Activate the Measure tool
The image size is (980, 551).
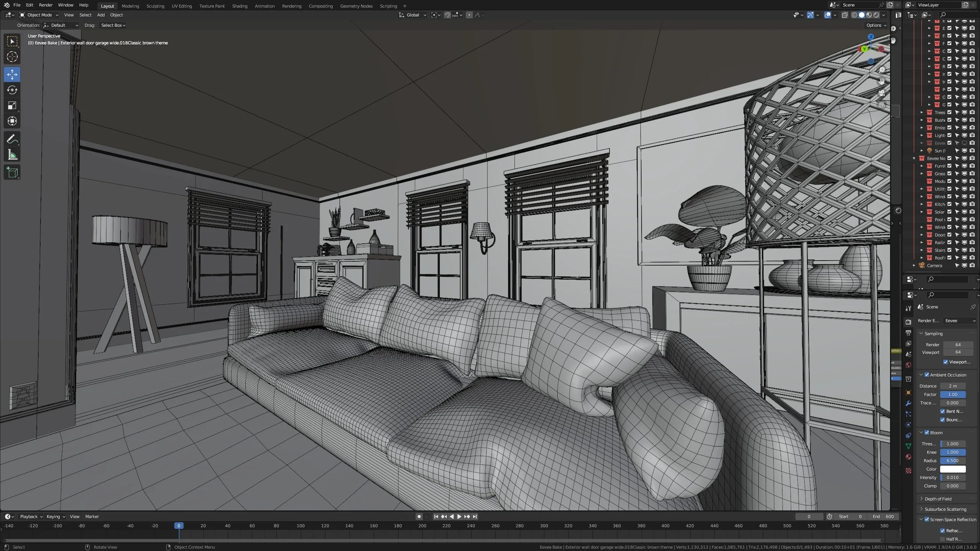point(12,154)
